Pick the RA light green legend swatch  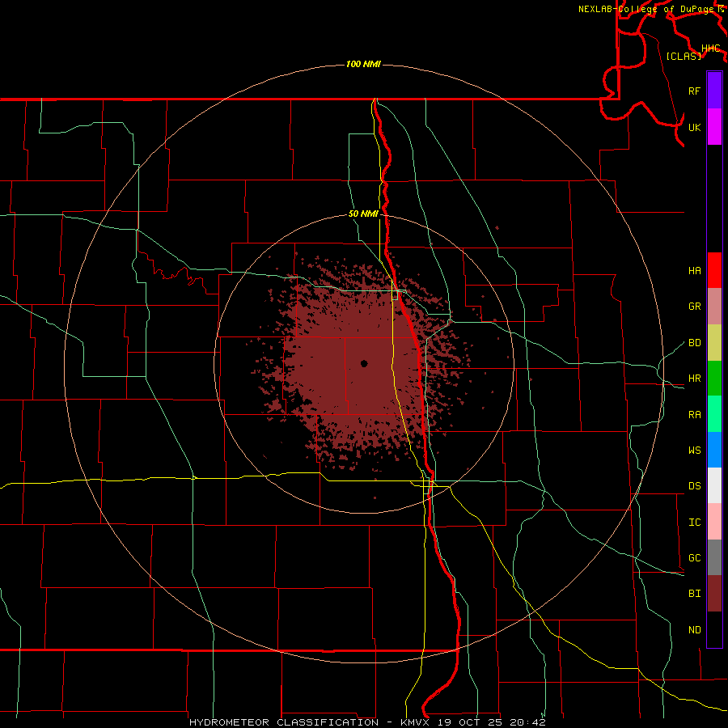714,414
